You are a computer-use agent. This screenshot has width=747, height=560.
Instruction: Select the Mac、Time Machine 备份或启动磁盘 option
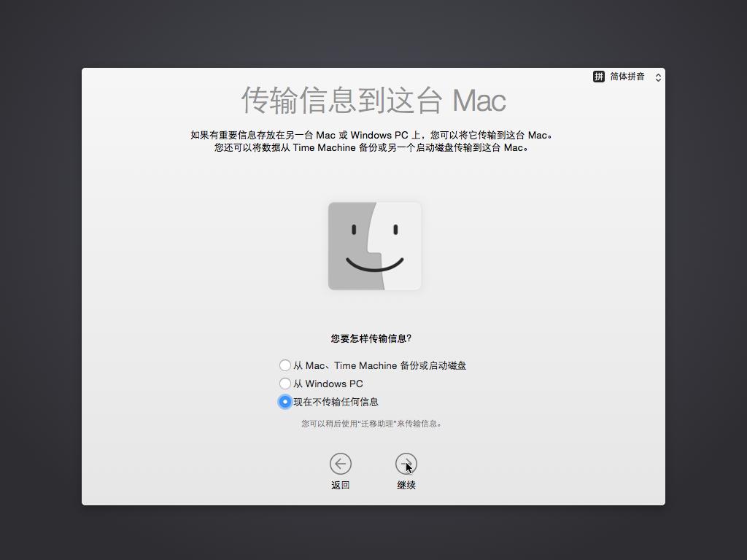[285, 365]
